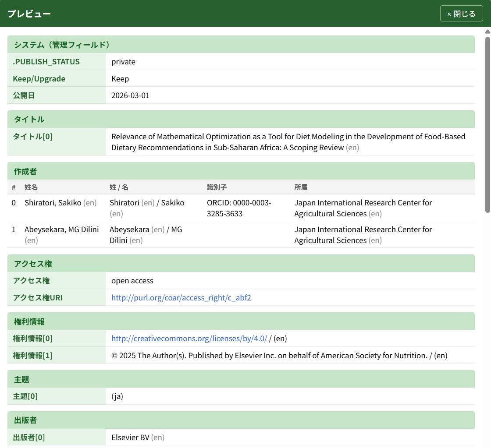Click author name 'Shiratori, Sakiko'
Screen dimensions: 491x448
(53, 203)
